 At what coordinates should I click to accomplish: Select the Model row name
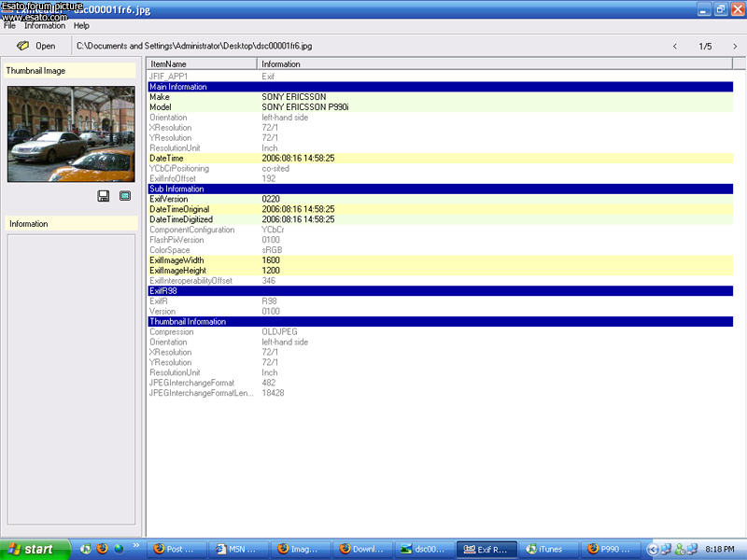point(160,107)
